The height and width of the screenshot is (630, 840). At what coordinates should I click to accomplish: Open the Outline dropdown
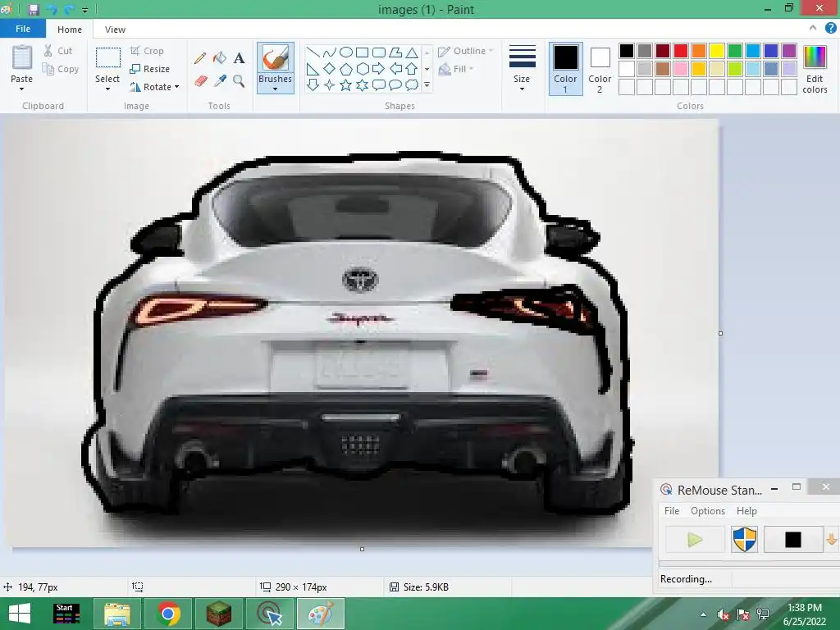point(466,51)
